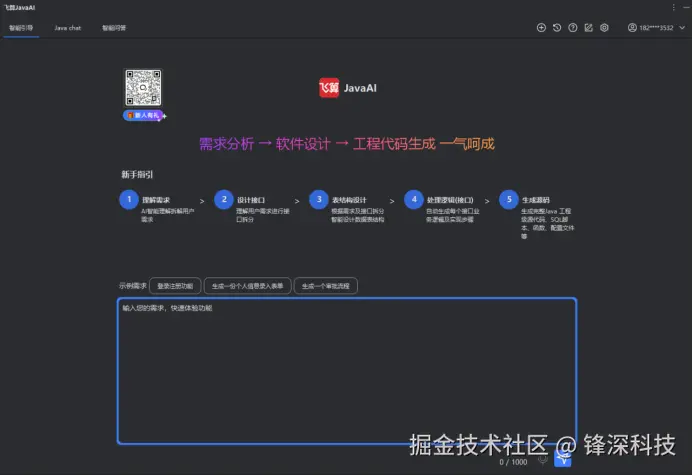Screen dimensions: 693x475
Task: Open the history clock icon
Action: click(x=557, y=28)
